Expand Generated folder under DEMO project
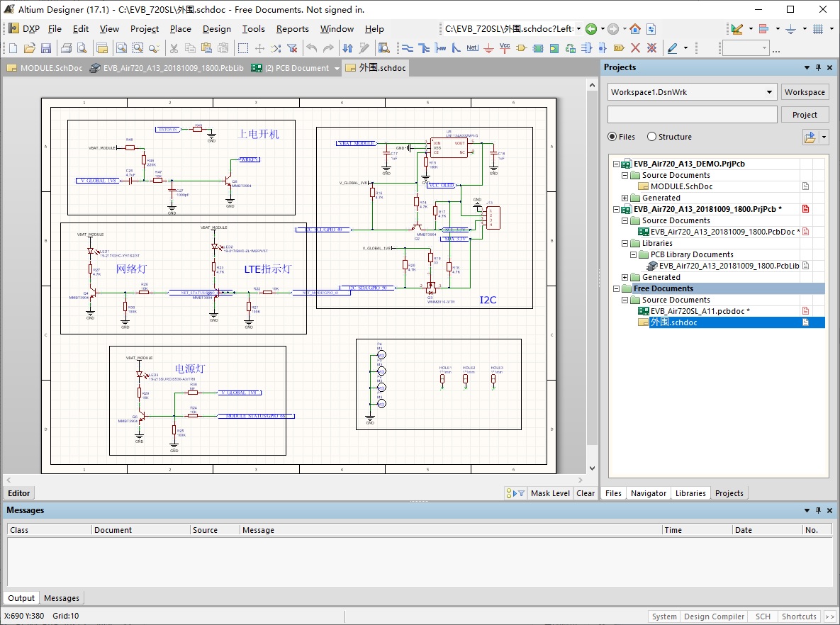Screen dimensions: 840x625 click(625, 198)
